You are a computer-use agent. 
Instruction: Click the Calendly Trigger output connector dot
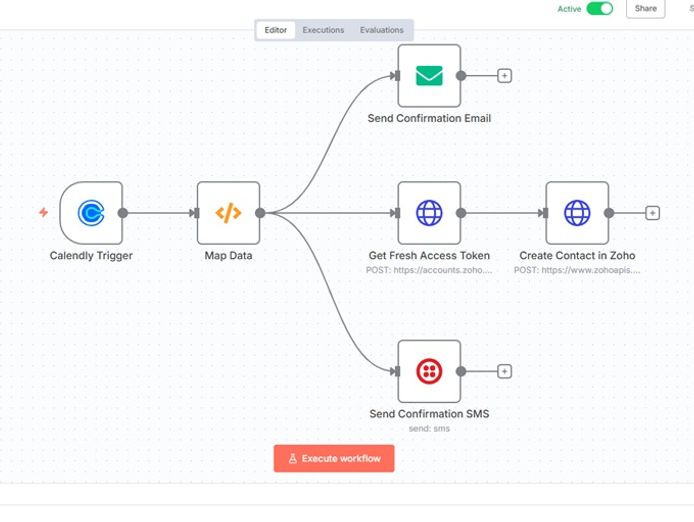click(x=123, y=213)
